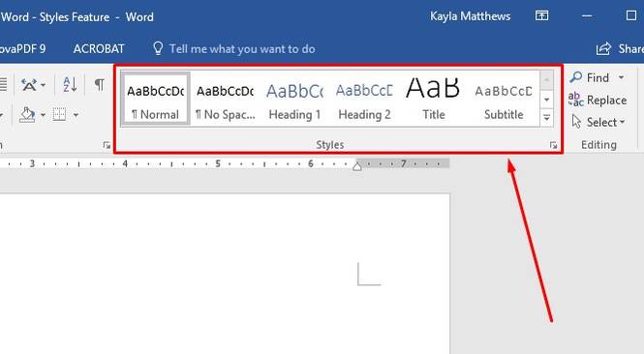Open the Styles pane dialog launcher
The width and height of the screenshot is (644, 354).
(x=553, y=145)
